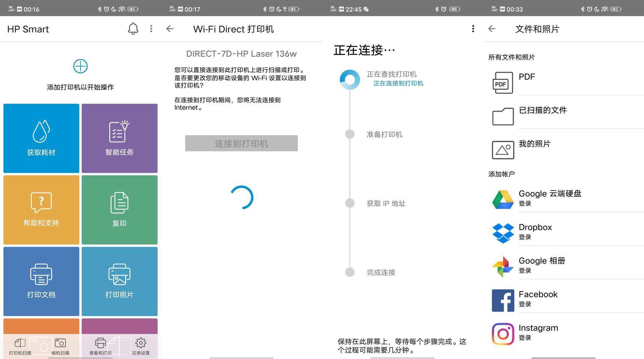Open the overflow menu on connecting screen
The image size is (644, 359).
pyautogui.click(x=473, y=29)
